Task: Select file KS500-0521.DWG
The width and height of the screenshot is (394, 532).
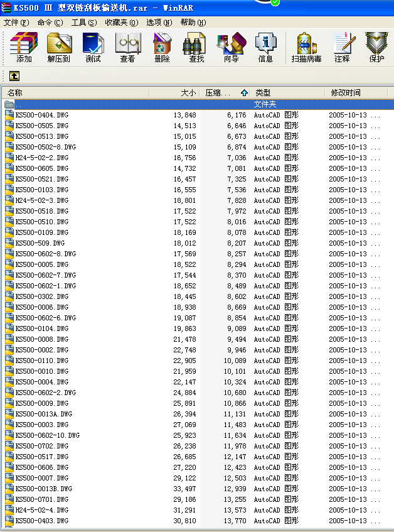Action: coord(41,179)
